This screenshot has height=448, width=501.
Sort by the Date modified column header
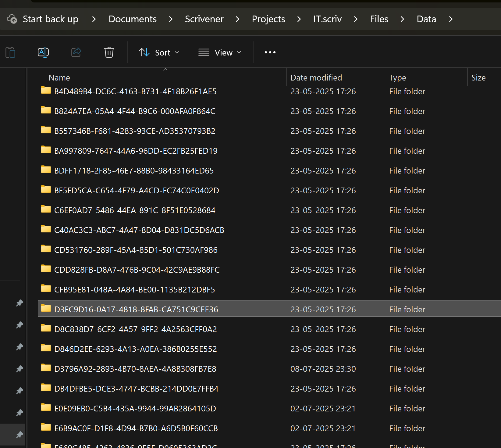[x=316, y=78]
